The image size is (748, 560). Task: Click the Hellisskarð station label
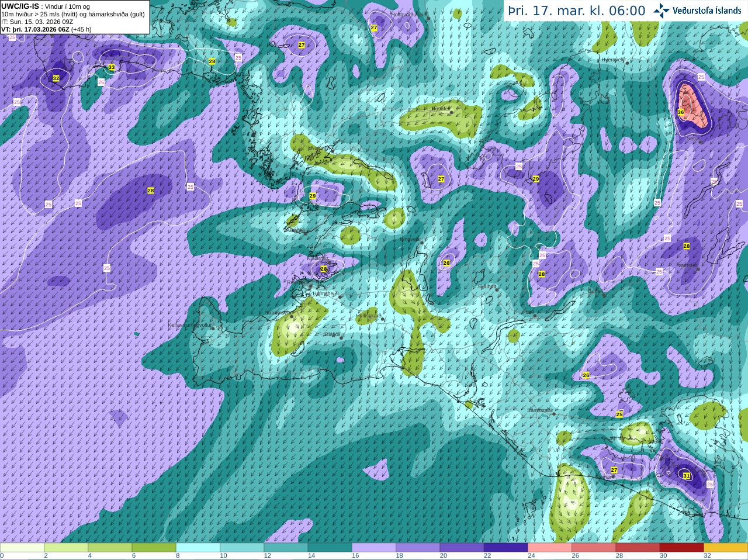pyautogui.click(x=369, y=316)
